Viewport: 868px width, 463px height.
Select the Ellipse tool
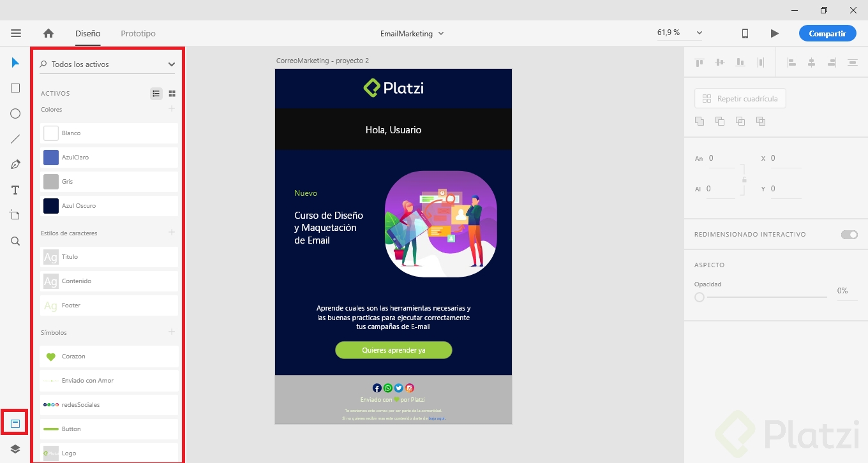(x=15, y=113)
